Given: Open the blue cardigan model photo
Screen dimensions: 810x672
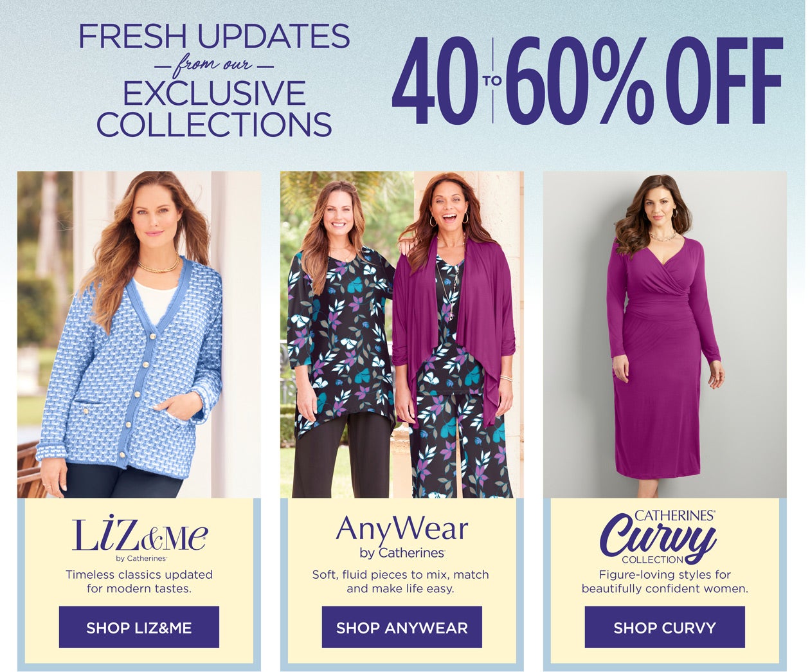Looking at the screenshot, I should coord(139,334).
